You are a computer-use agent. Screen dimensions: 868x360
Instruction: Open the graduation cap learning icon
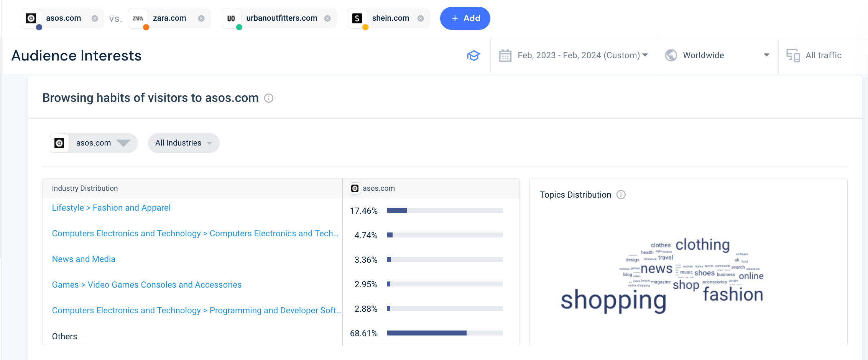point(473,56)
